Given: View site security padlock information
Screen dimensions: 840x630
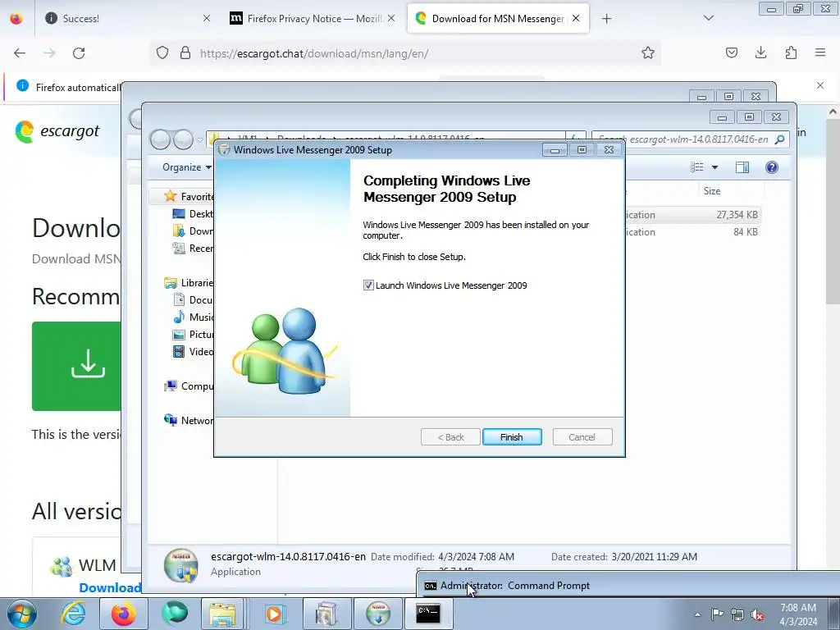Looking at the screenshot, I should pos(185,53).
